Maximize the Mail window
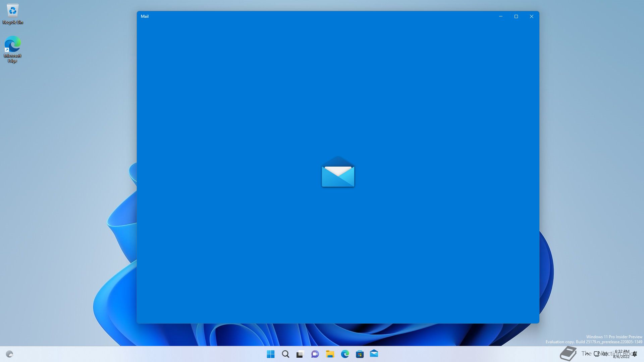Image resolution: width=644 pixels, height=362 pixels. [x=516, y=16]
